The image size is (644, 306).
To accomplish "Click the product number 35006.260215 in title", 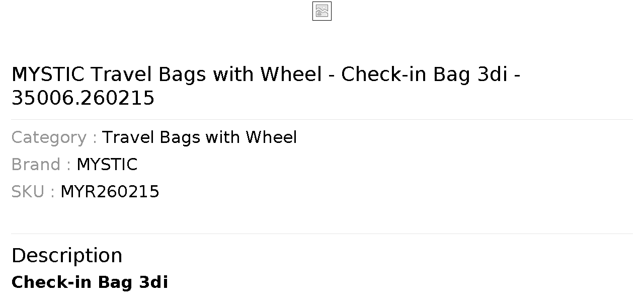I will click(x=83, y=98).
